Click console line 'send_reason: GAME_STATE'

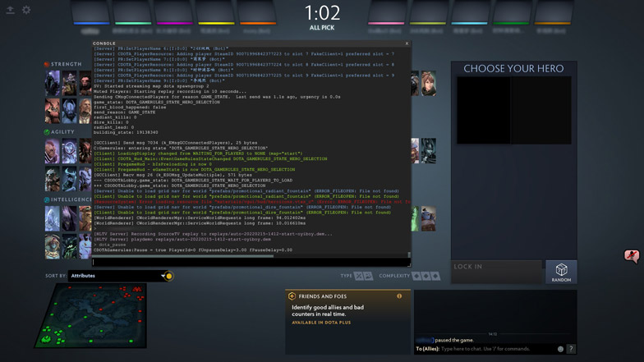[125, 112]
